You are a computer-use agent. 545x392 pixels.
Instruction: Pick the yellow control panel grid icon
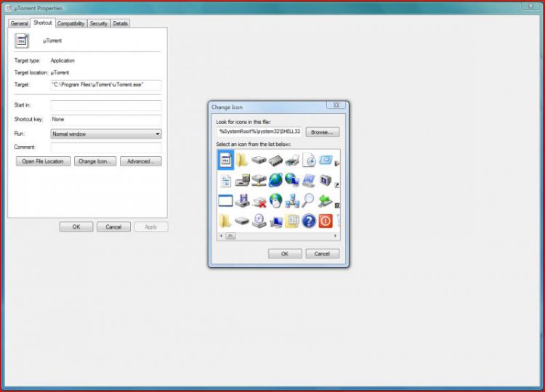click(292, 221)
